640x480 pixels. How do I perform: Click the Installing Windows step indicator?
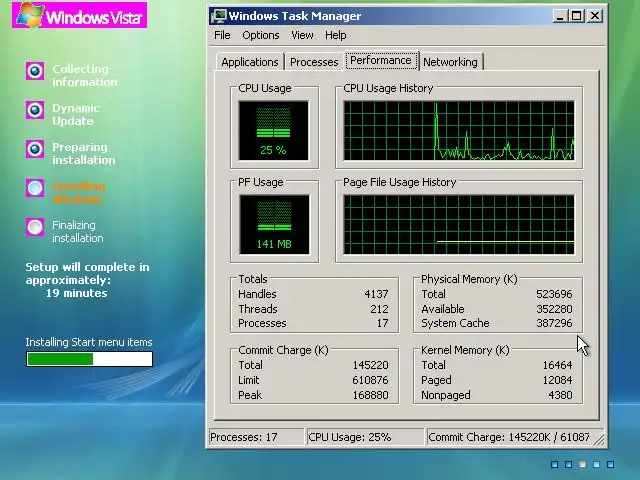click(x=35, y=188)
